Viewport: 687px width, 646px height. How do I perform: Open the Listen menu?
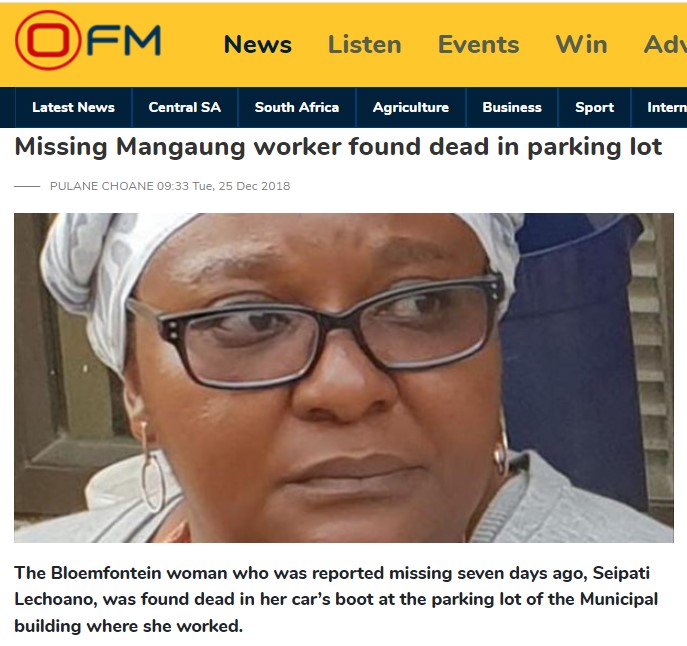(365, 44)
